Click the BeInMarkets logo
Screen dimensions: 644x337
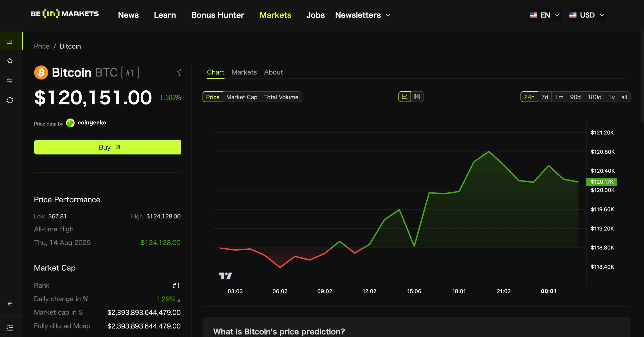tap(65, 14)
